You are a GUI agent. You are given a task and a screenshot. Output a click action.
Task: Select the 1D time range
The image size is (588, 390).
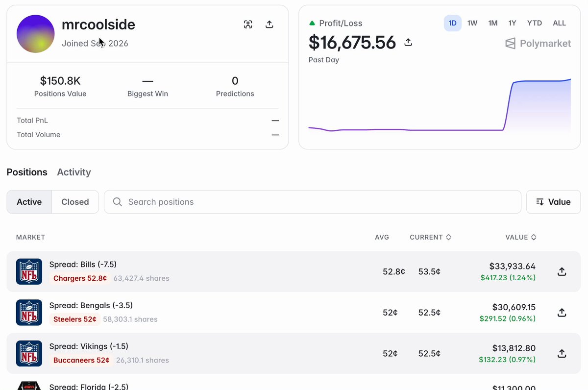[453, 23]
